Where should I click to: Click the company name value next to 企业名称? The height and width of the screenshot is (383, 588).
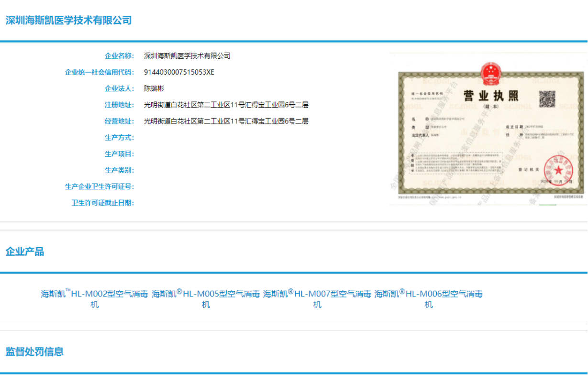tap(187, 56)
